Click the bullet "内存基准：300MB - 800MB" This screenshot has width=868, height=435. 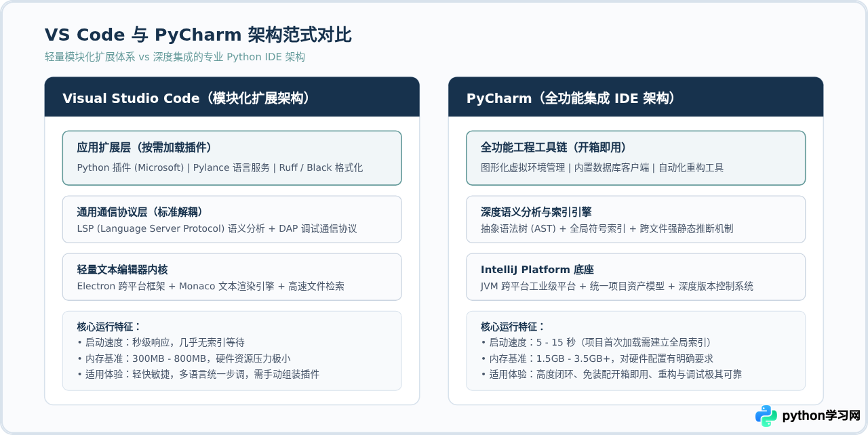(184, 358)
